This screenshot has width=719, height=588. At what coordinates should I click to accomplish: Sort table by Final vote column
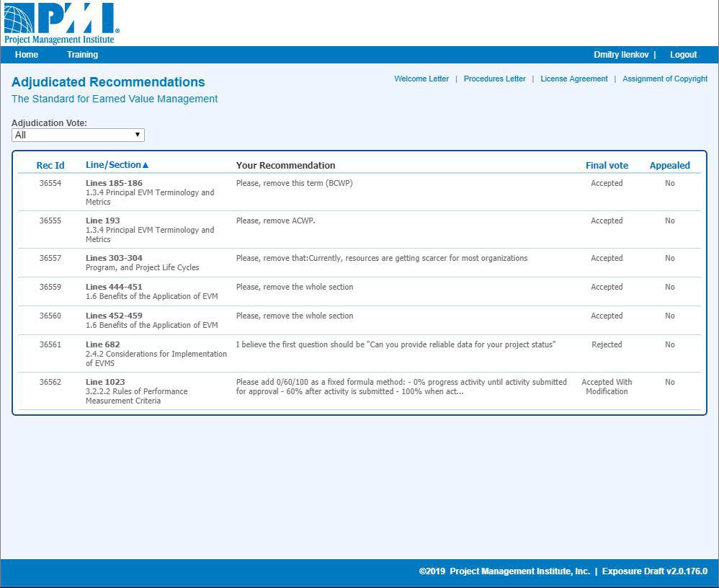coord(607,166)
